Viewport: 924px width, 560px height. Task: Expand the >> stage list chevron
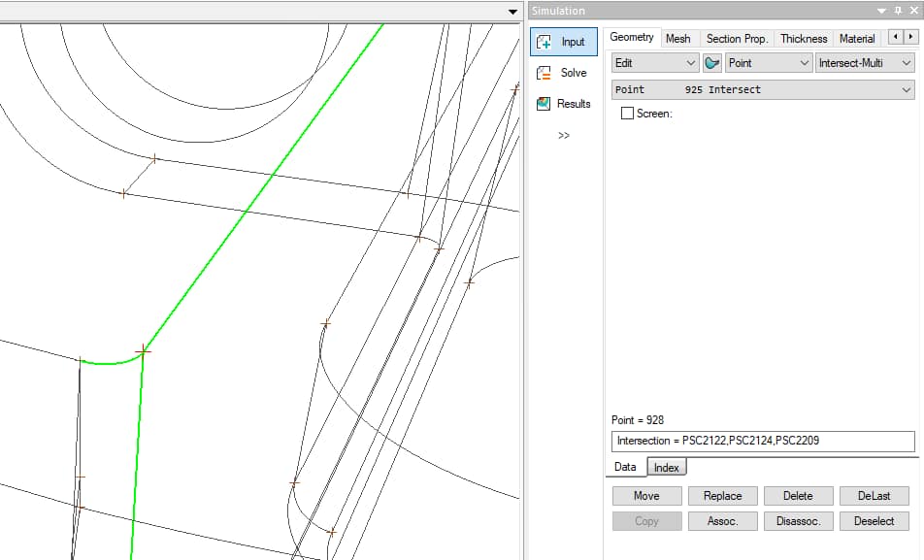[564, 136]
